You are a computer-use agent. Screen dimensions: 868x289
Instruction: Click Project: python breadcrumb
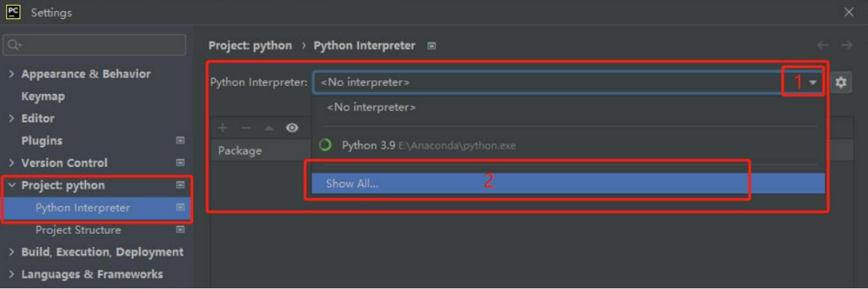250,45
